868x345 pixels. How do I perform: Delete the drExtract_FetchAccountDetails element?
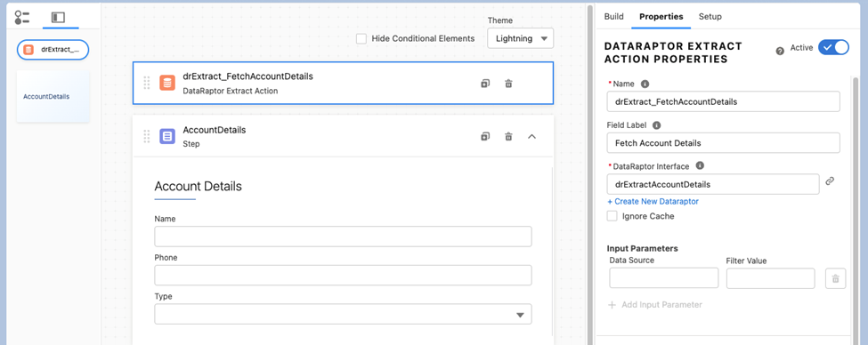tap(508, 84)
